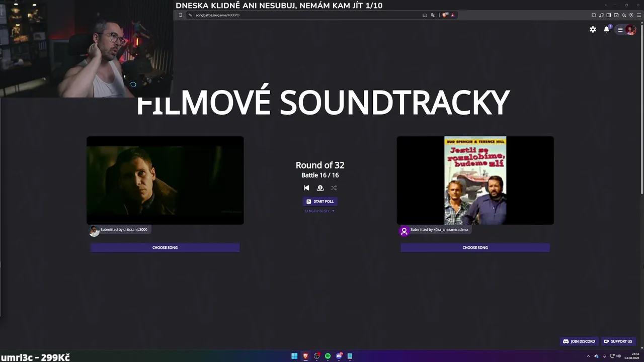
Task: Open the Notepad app in taskbar
Action: (350, 356)
